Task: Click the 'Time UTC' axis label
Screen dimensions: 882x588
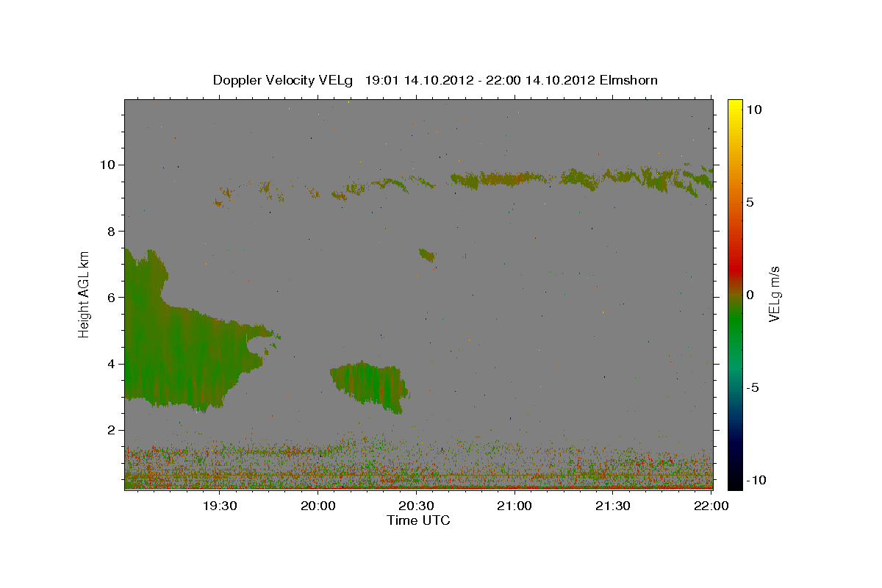Action: point(418,520)
